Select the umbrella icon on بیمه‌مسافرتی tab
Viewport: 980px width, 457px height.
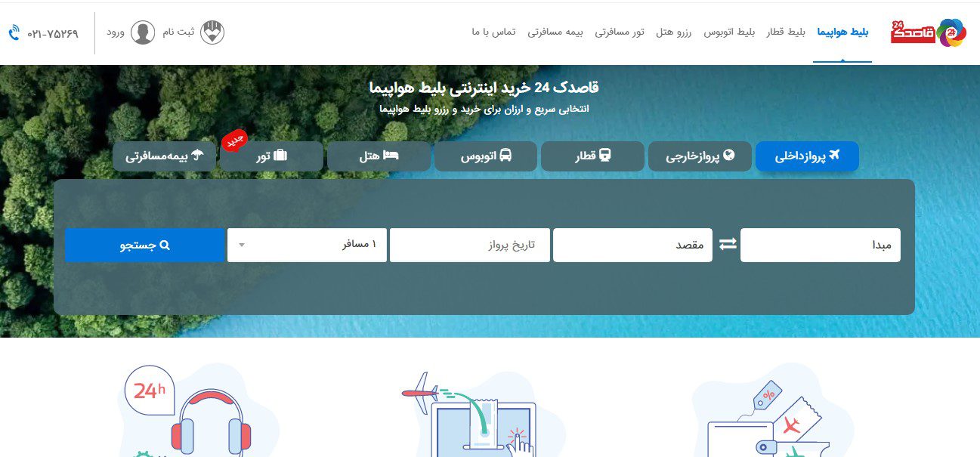point(198,156)
